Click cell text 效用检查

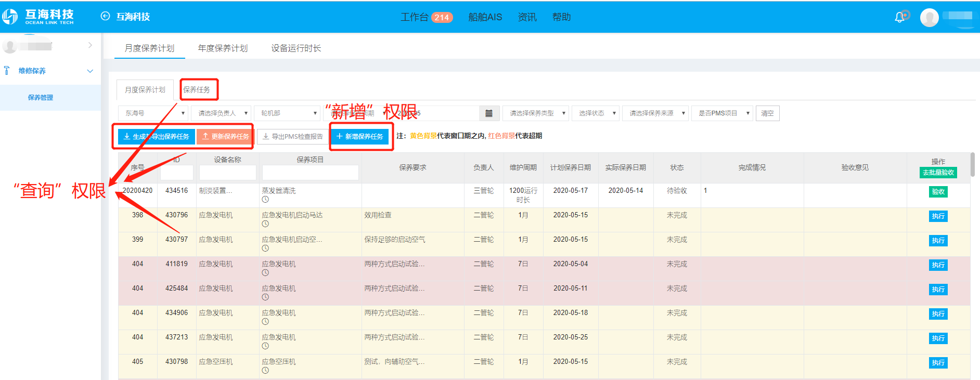(378, 215)
